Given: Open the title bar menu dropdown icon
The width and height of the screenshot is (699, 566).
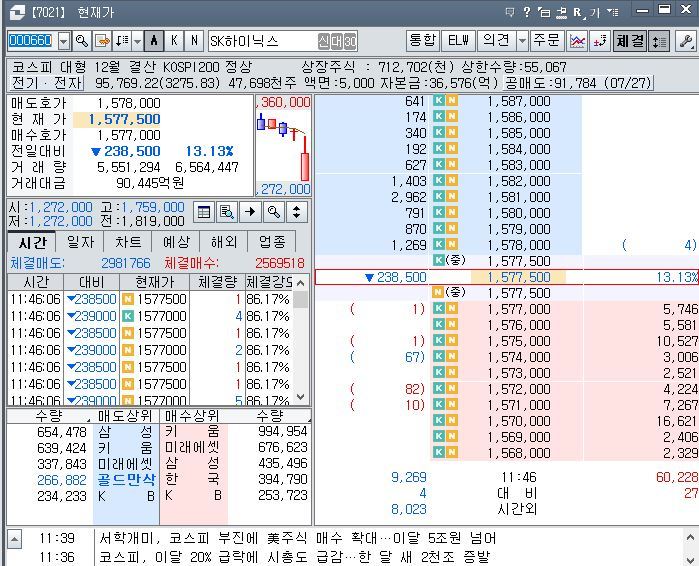Looking at the screenshot, I should click(613, 12).
